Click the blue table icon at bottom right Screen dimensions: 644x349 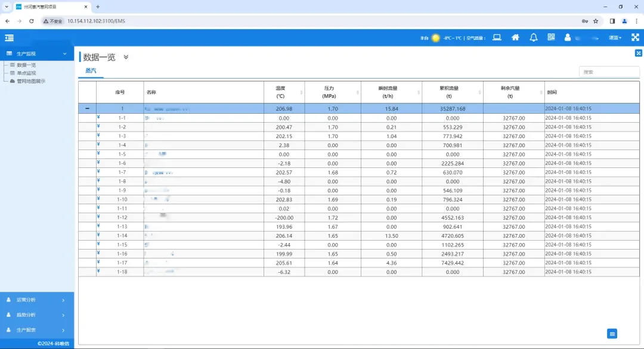coord(612,334)
